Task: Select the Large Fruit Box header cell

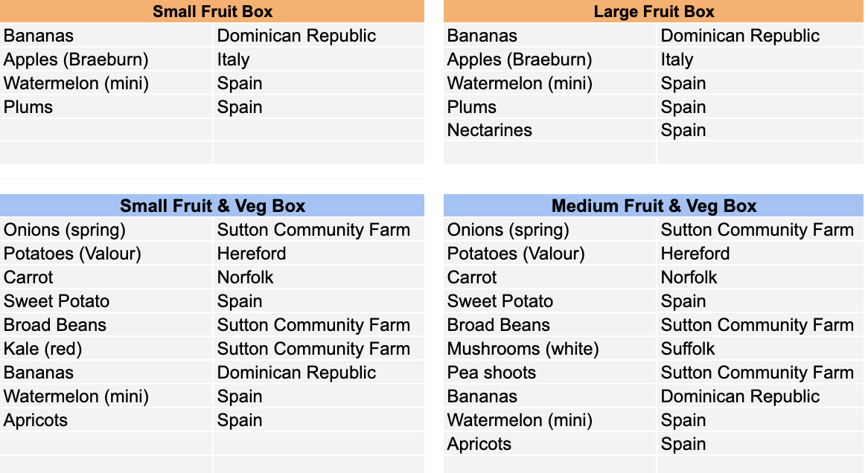Action: (653, 11)
